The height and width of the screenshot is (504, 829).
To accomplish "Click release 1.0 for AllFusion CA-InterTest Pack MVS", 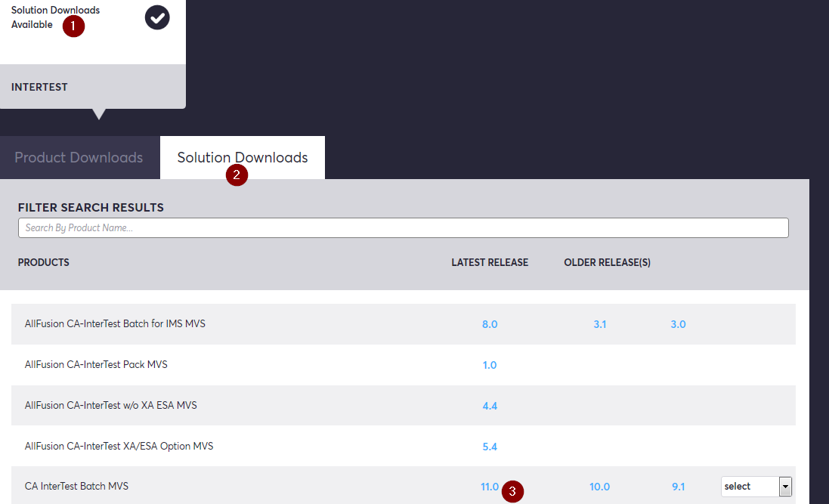I will (x=490, y=364).
